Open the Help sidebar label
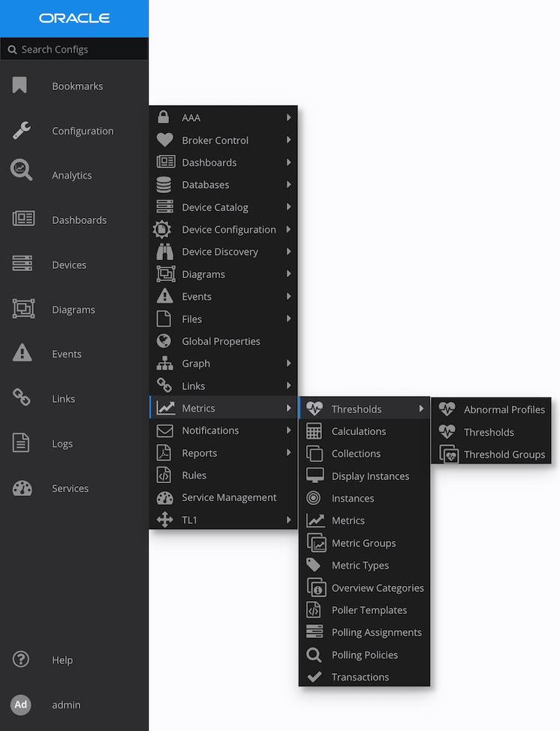 (x=62, y=660)
